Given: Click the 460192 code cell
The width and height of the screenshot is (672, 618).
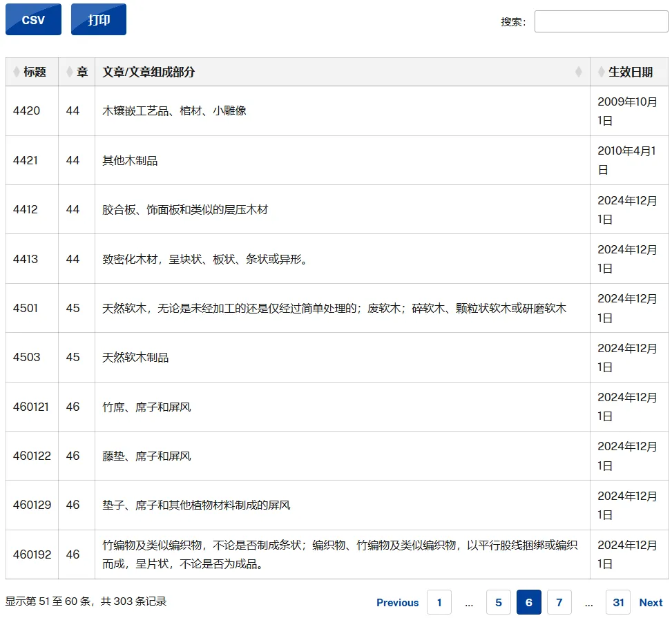Looking at the screenshot, I should 32,554.
